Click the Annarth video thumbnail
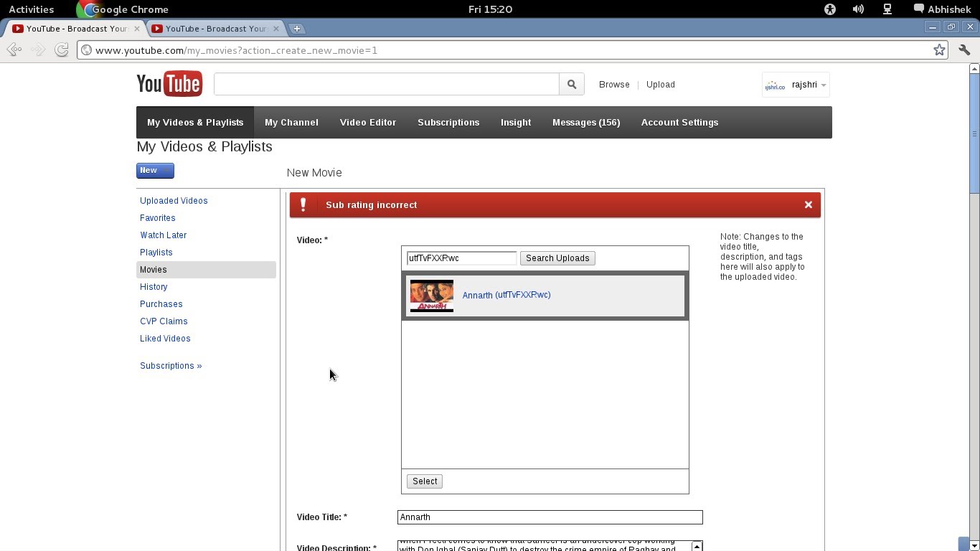This screenshot has width=980, height=551. click(x=432, y=296)
